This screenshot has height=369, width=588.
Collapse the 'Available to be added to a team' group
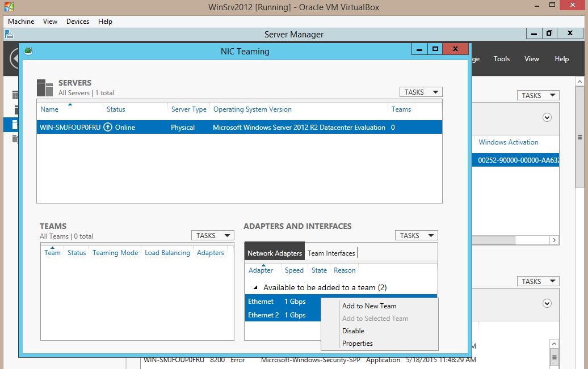pos(255,288)
